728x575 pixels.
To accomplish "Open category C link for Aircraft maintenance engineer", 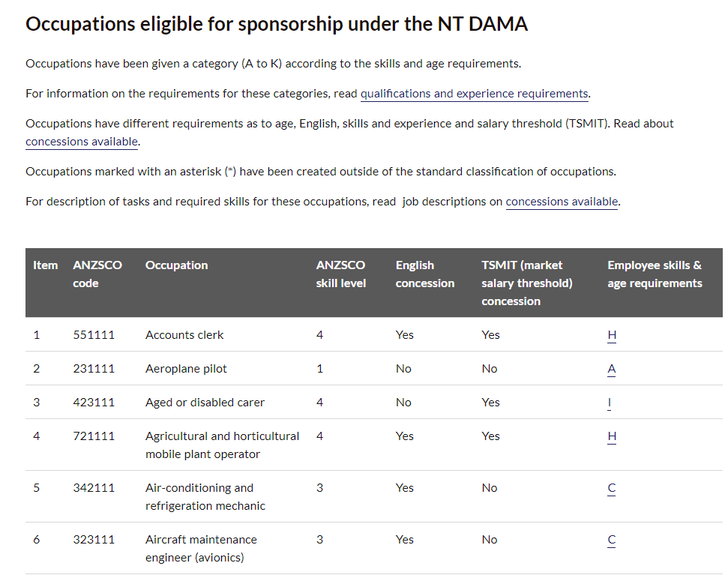I will (612, 540).
